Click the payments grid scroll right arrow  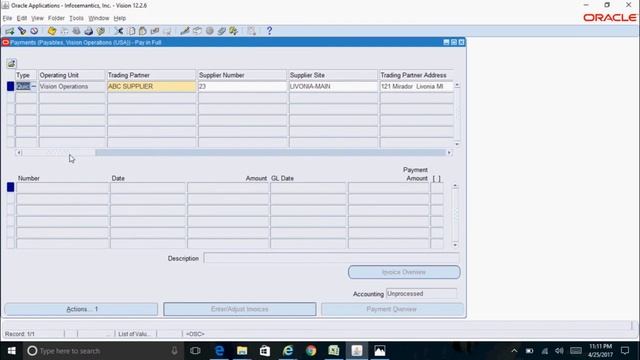(x=449, y=153)
